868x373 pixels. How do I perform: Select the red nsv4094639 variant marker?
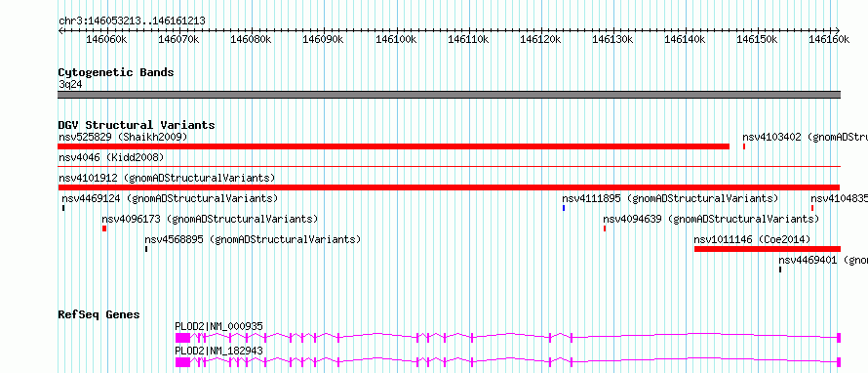605,228
